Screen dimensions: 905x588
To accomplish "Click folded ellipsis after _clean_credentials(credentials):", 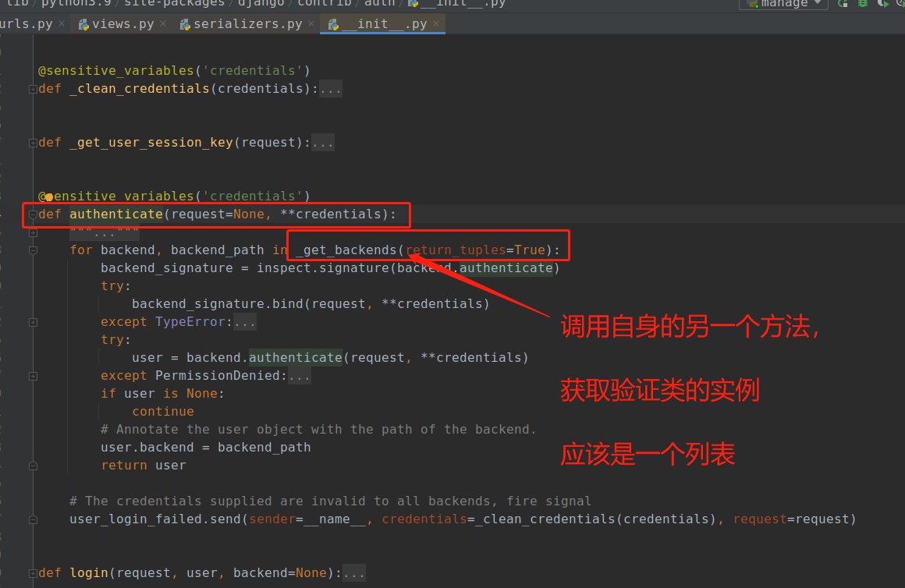I will 330,89.
